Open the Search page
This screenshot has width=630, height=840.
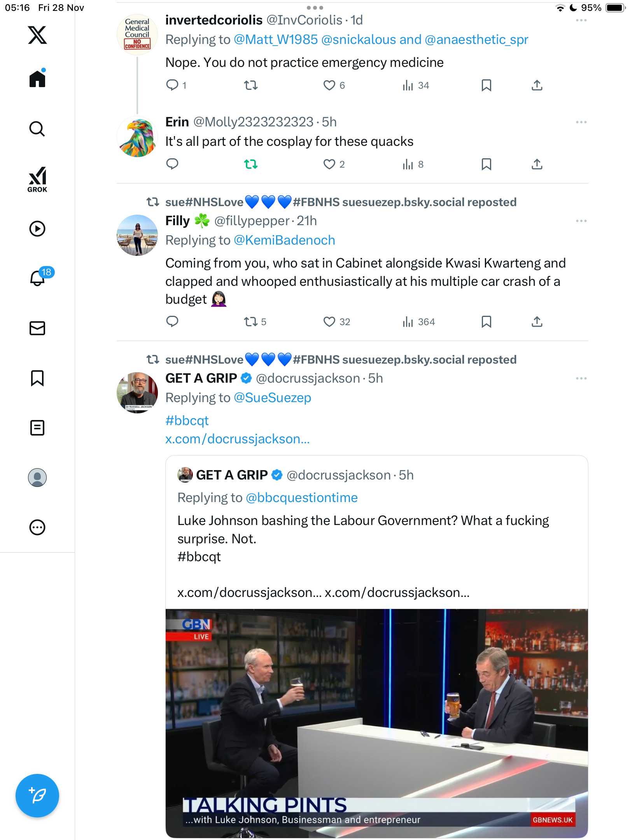37,129
